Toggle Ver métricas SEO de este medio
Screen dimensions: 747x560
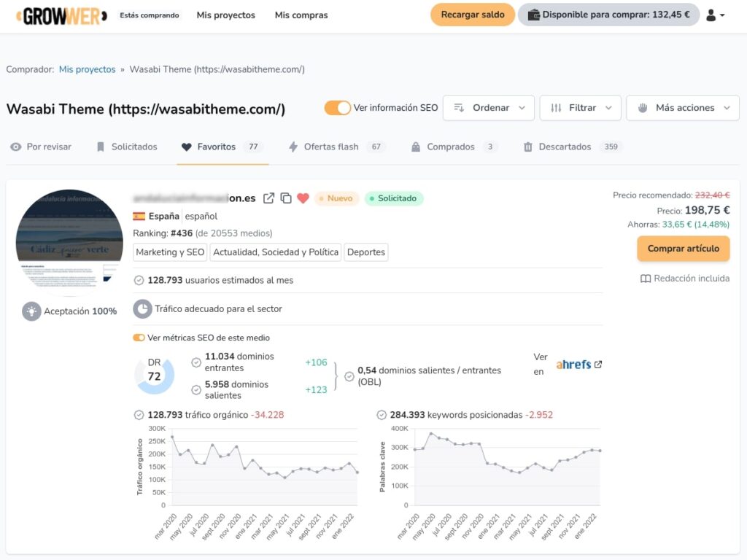coord(139,338)
